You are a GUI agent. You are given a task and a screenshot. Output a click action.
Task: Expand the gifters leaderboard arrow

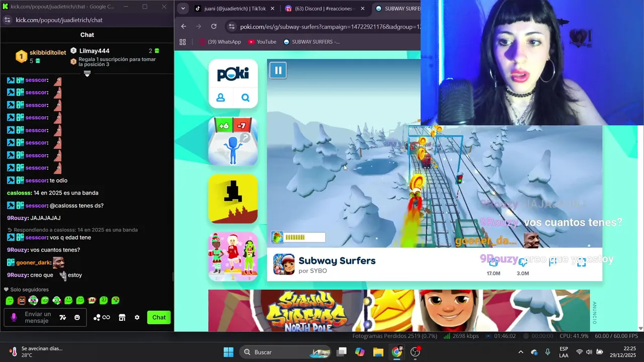click(87, 73)
